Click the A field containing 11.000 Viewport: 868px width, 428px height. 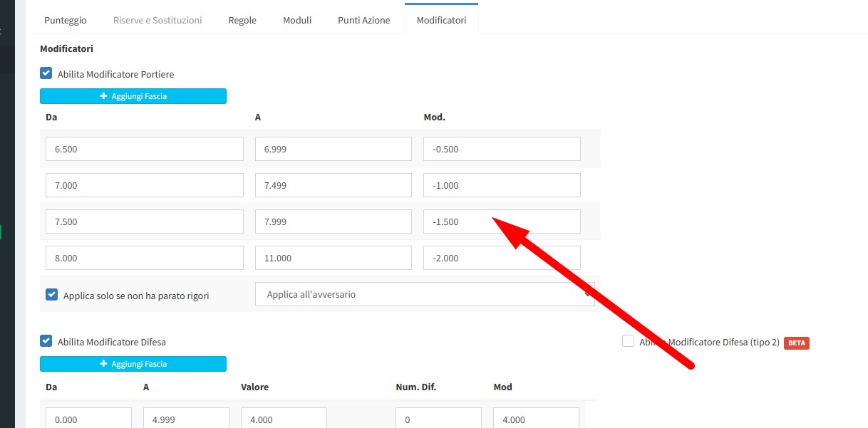[x=333, y=258]
